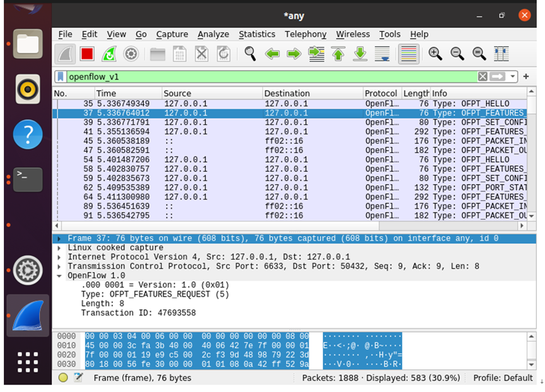Restart the current capture

(x=109, y=54)
